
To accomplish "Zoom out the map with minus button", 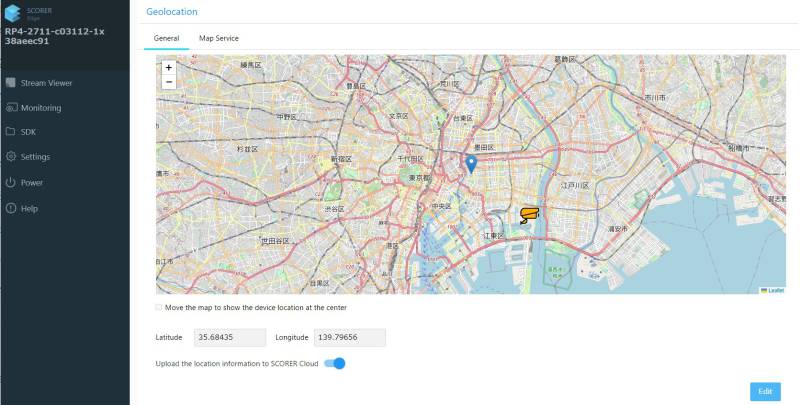I will tap(168, 82).
